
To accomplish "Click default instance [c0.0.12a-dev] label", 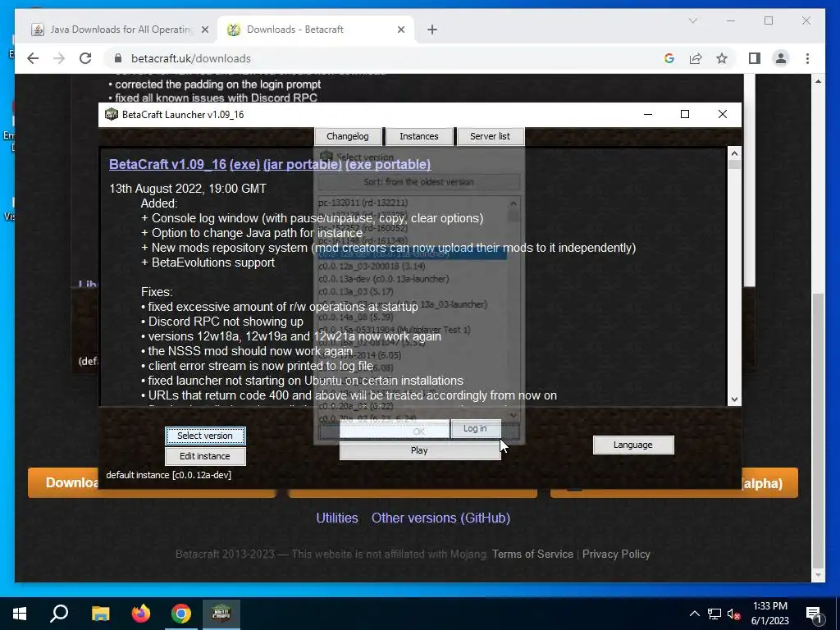I will tap(169, 475).
